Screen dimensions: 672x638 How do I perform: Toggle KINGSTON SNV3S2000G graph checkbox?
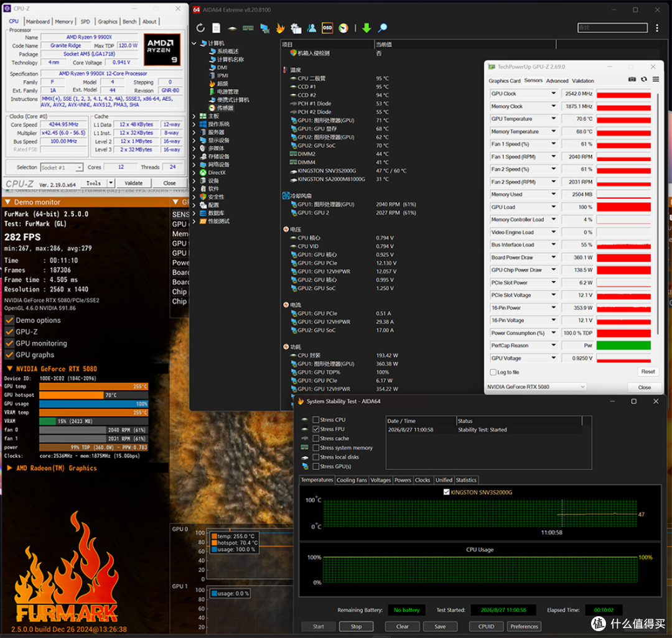(x=447, y=492)
